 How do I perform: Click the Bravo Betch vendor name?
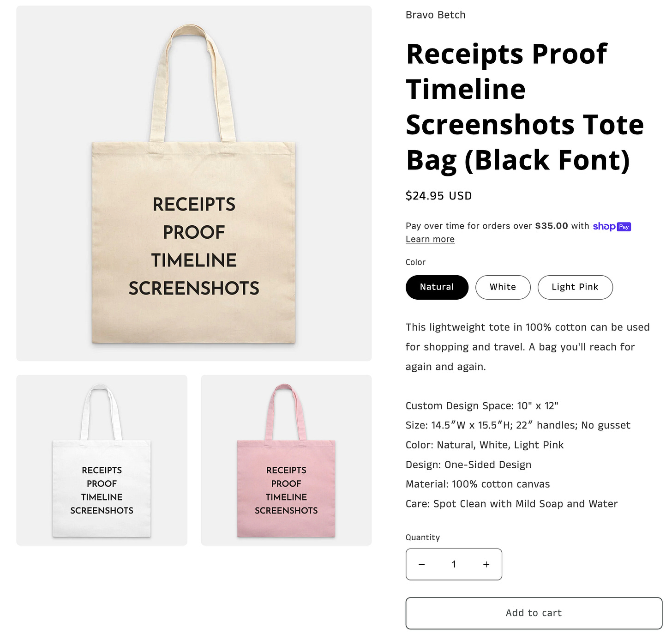point(435,15)
